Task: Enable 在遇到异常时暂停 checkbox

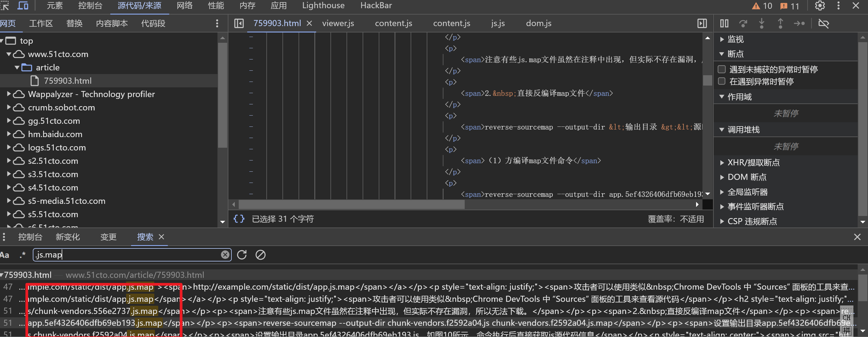Action: (x=722, y=81)
